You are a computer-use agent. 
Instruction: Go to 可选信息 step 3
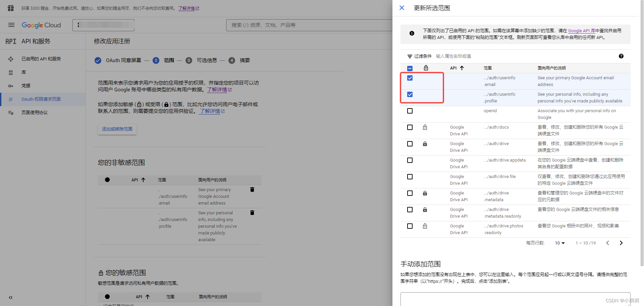tap(201, 60)
